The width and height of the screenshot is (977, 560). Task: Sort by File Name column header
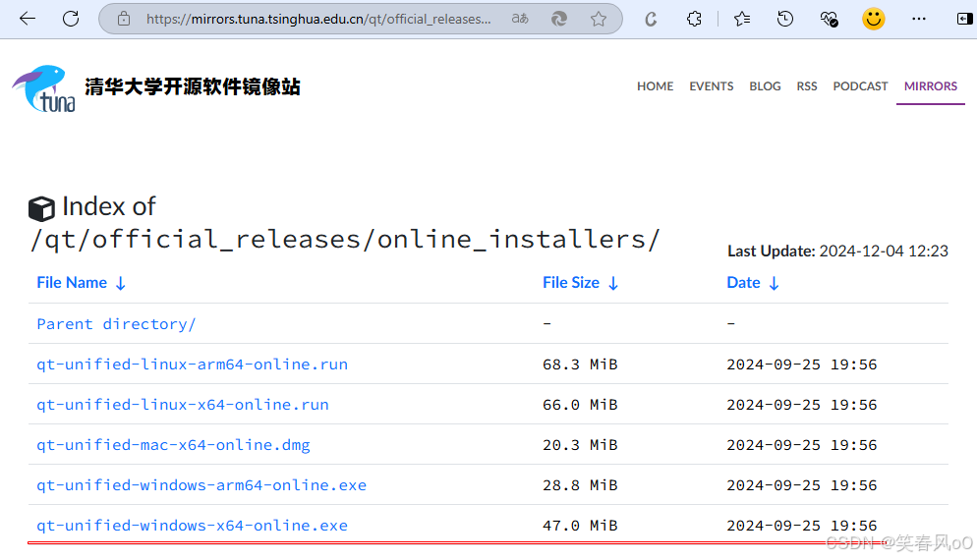click(81, 283)
